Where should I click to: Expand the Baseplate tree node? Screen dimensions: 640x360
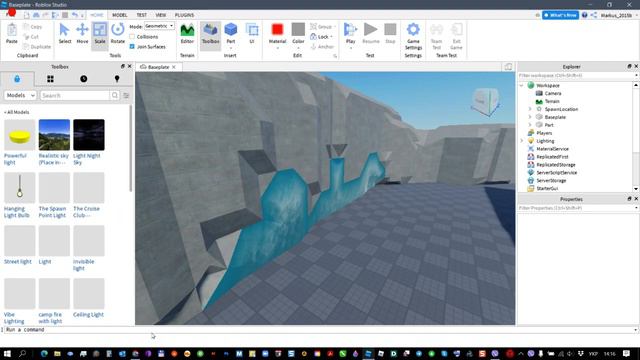point(530,117)
